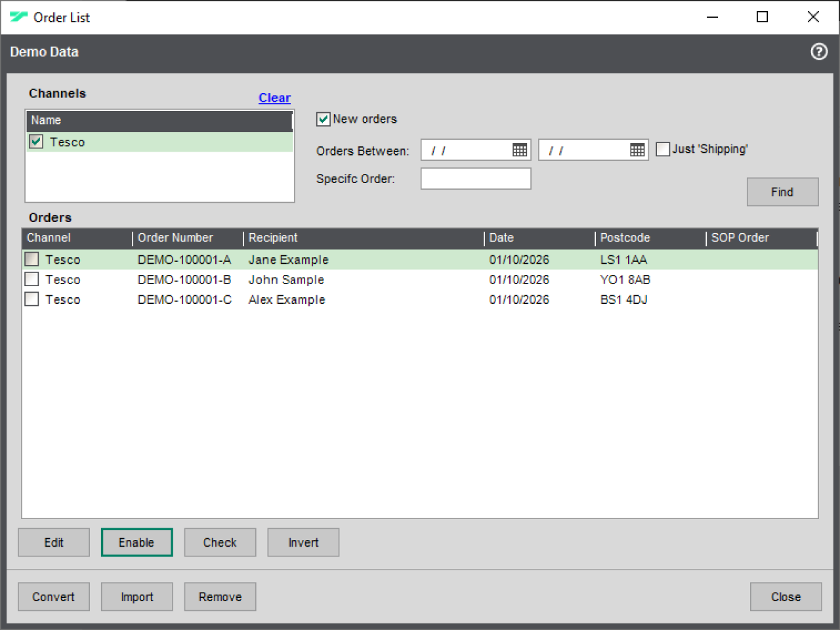Select the John Sample recipient cell
Image resolution: width=840 pixels, height=630 pixels.
(286, 280)
